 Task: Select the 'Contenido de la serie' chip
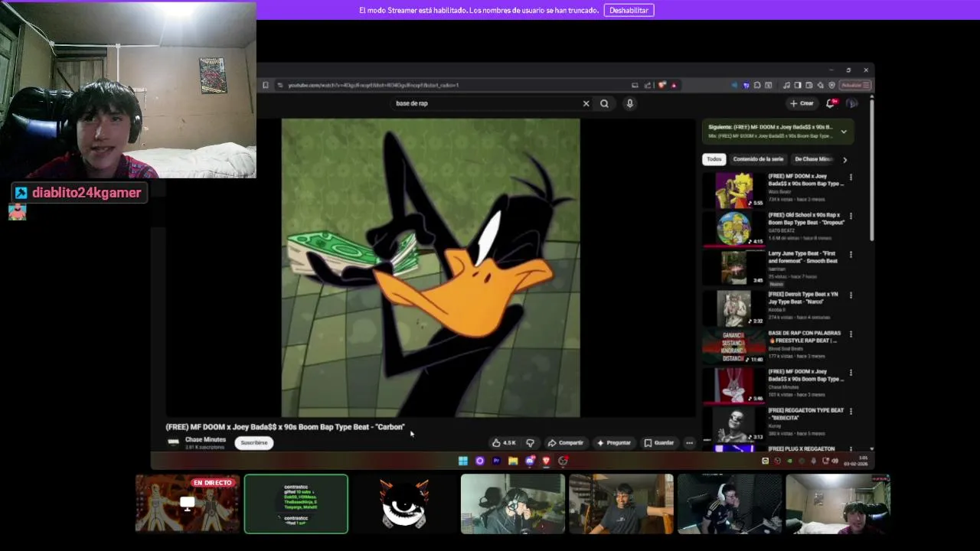[758, 159]
